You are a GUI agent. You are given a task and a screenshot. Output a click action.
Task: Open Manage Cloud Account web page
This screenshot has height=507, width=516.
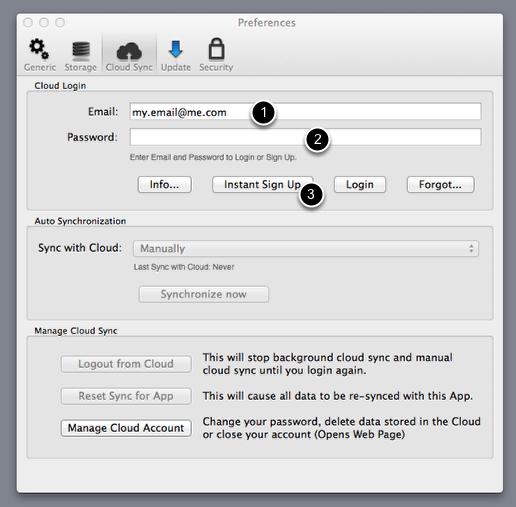(126, 428)
